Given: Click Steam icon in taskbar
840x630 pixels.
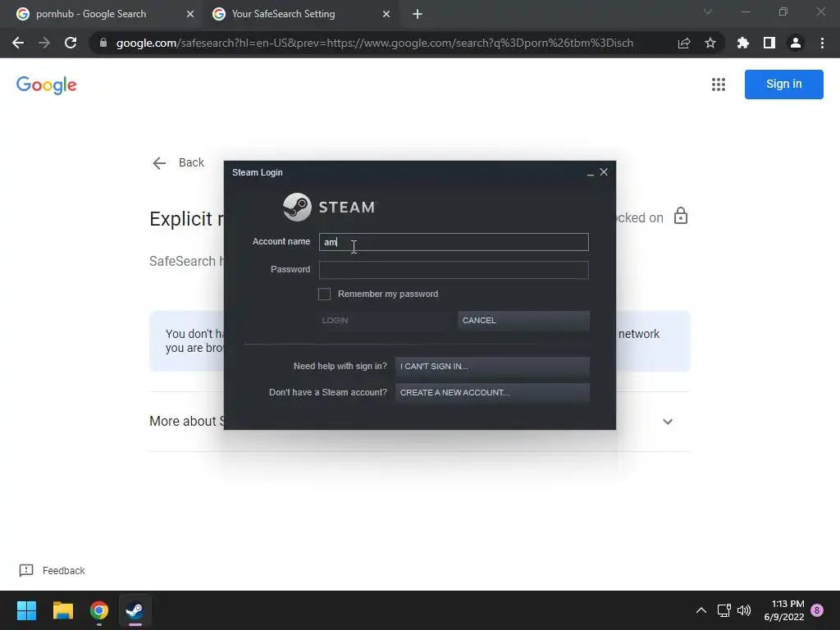Looking at the screenshot, I should 135,610.
